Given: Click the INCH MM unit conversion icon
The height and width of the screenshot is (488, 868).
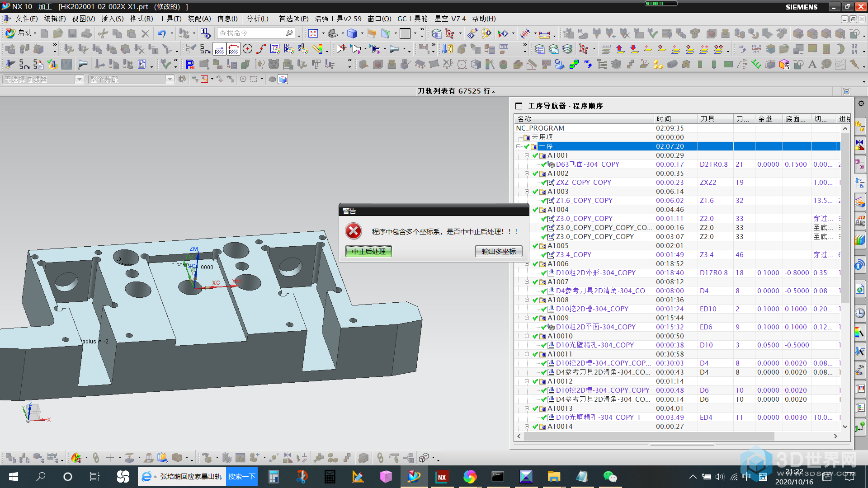Looking at the screenshot, I should click(x=756, y=49).
